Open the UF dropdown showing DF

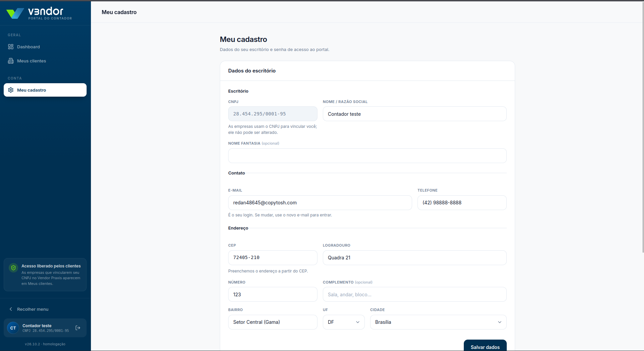pyautogui.click(x=344, y=322)
